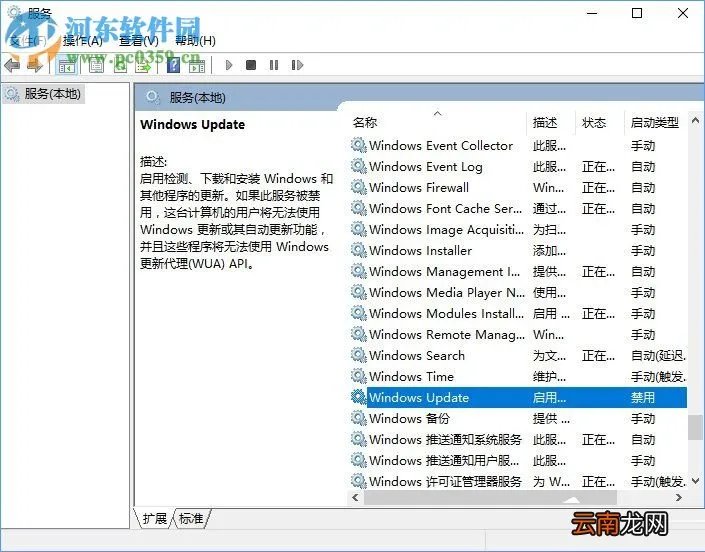Image resolution: width=705 pixels, height=552 pixels.
Task: Open the 帮助(H) menu
Action: pos(195,41)
